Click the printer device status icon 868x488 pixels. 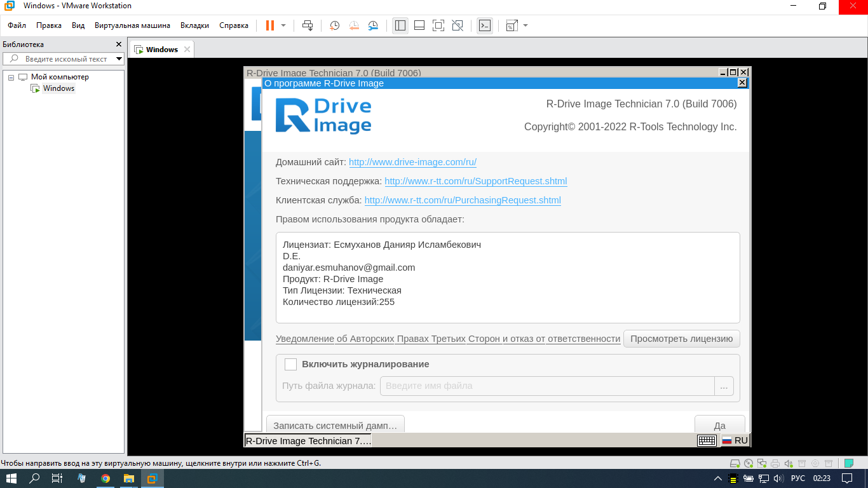pos(775,463)
